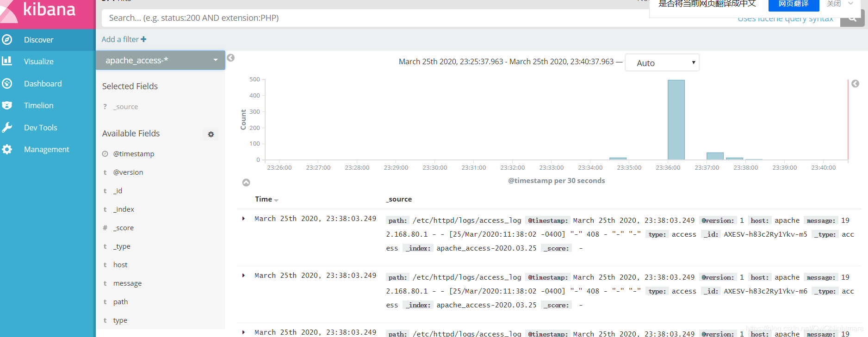The width and height of the screenshot is (868, 337).
Task: Click the histogram bar near 23:37:00
Action: pyautogui.click(x=715, y=156)
